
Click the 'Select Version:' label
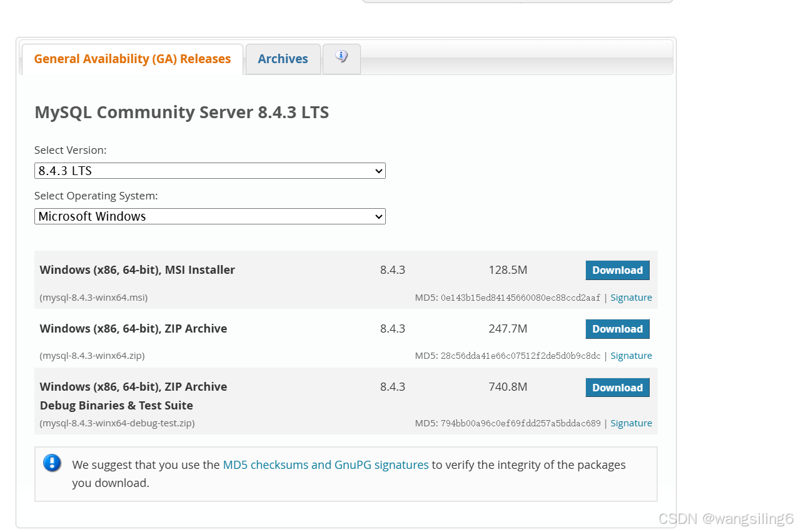71,150
